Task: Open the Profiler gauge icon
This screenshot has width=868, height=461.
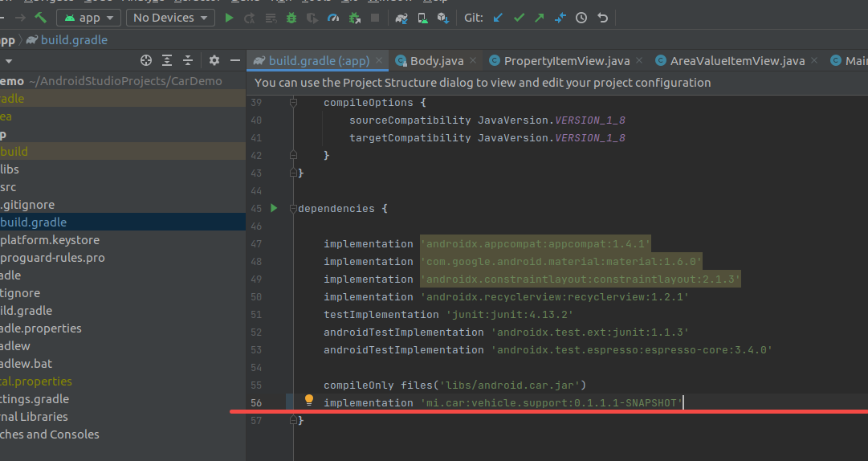Action: tap(333, 18)
